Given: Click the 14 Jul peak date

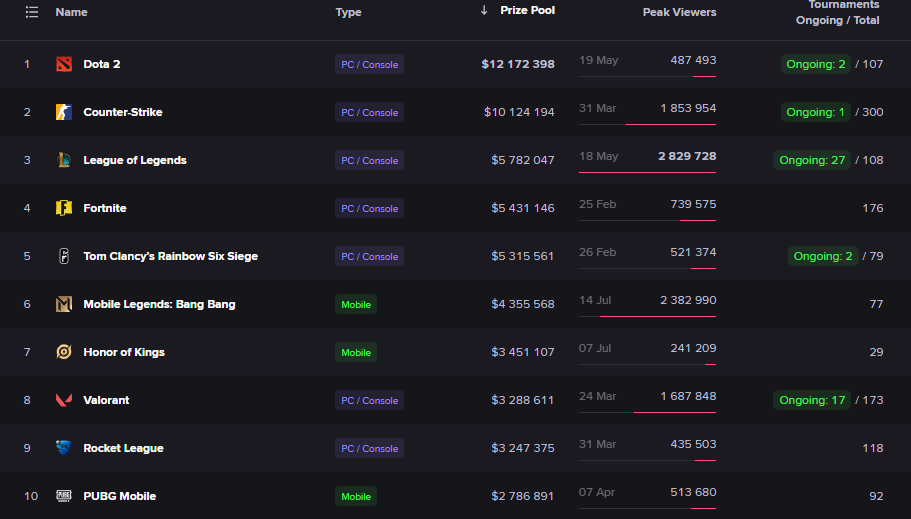Looking at the screenshot, I should (595, 300).
